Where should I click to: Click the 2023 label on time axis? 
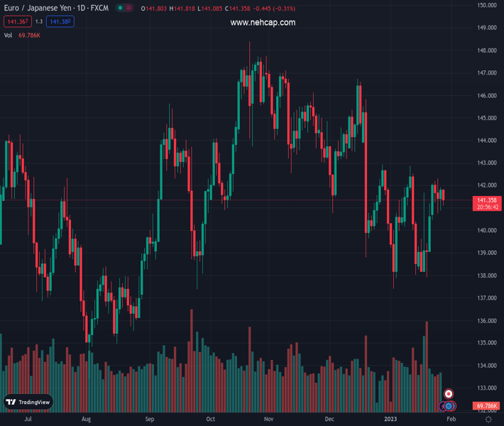click(x=390, y=420)
